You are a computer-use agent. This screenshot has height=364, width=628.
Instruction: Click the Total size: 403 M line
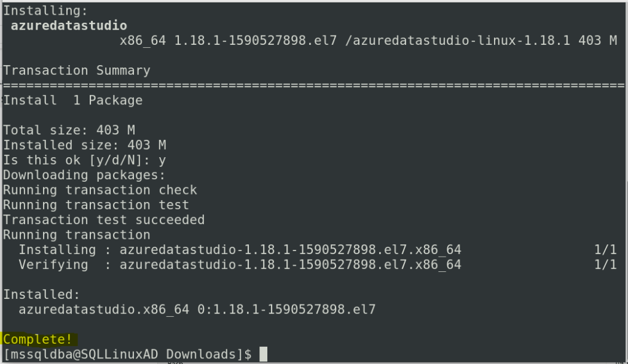(69, 130)
